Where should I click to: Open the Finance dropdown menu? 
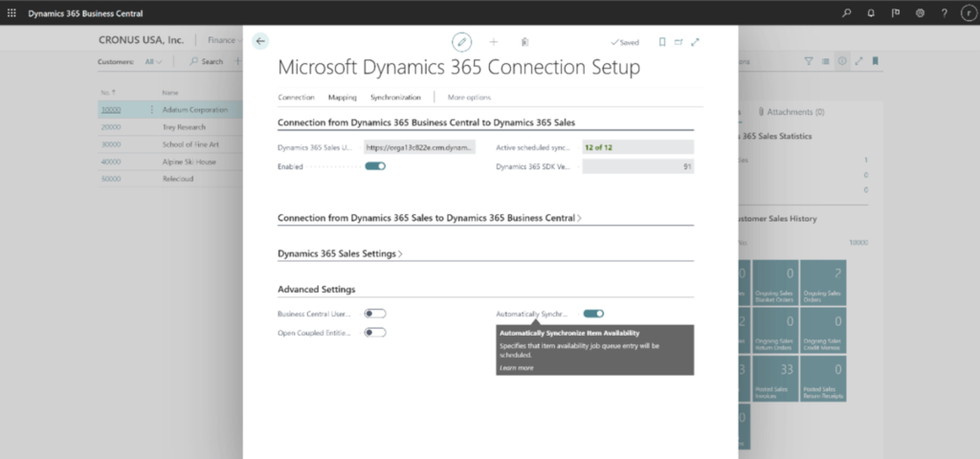[x=225, y=40]
